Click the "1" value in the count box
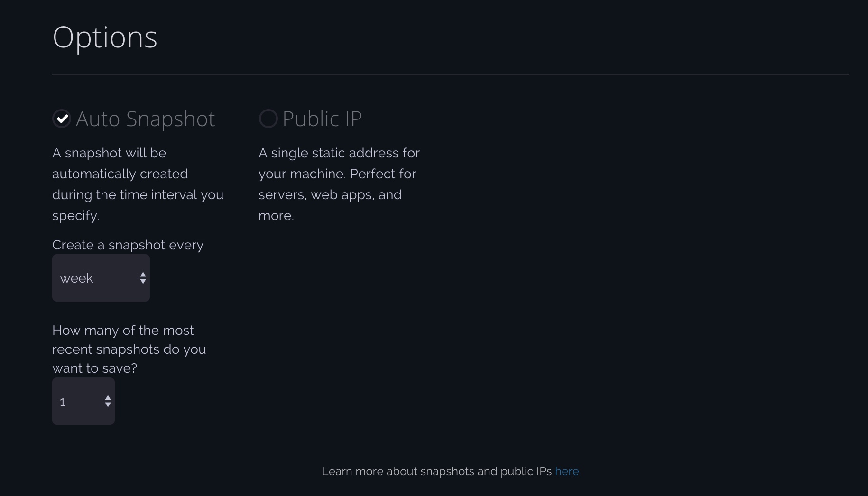This screenshot has width=868, height=496. (x=63, y=402)
